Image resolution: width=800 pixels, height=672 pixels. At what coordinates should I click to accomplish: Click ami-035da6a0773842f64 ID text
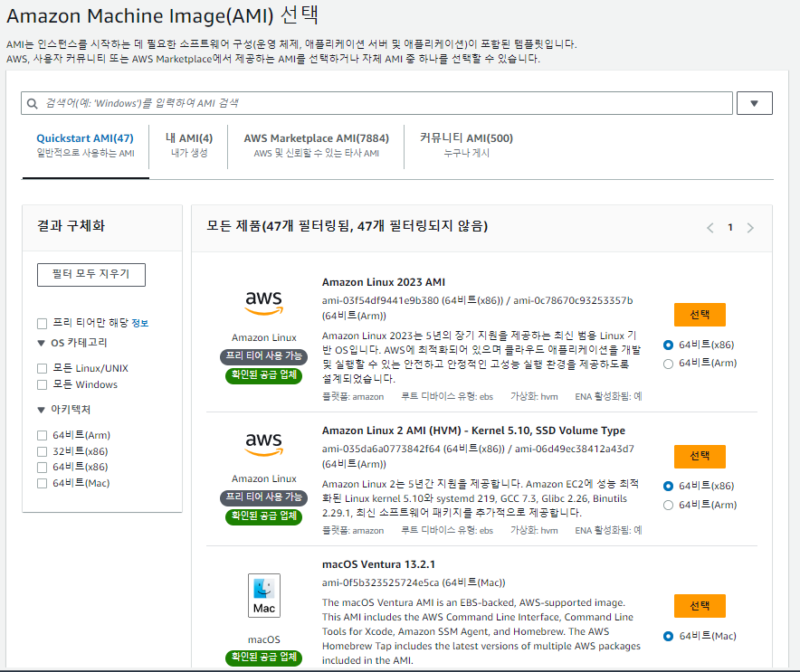coord(381,450)
